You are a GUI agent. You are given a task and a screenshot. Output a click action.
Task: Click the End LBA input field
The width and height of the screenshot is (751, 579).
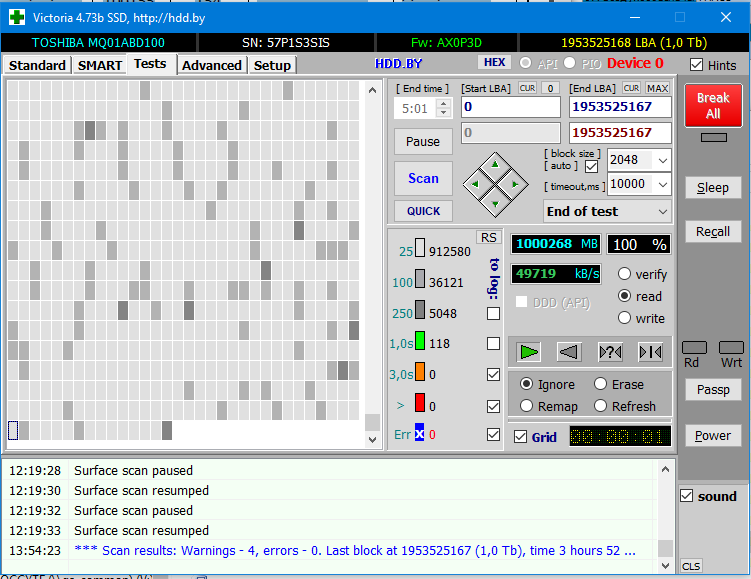pos(620,107)
